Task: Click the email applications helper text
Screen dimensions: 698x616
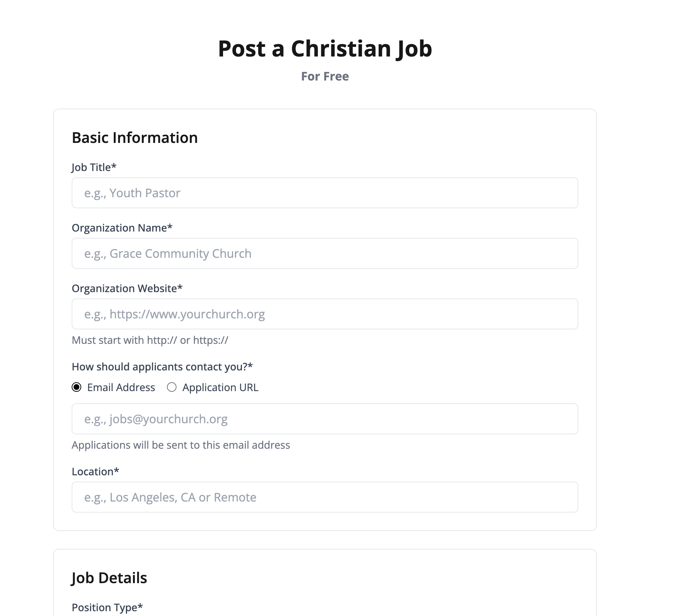Action: click(x=181, y=445)
